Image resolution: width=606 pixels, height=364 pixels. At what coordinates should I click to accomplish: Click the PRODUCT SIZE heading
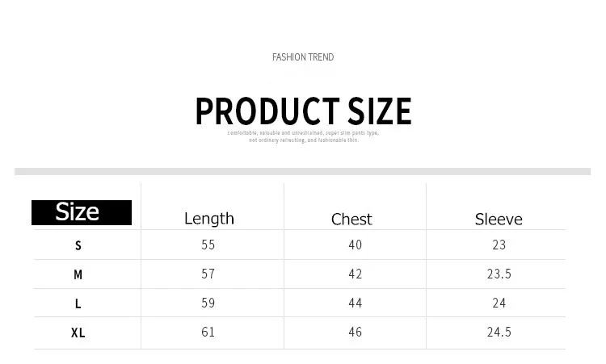[303, 111]
